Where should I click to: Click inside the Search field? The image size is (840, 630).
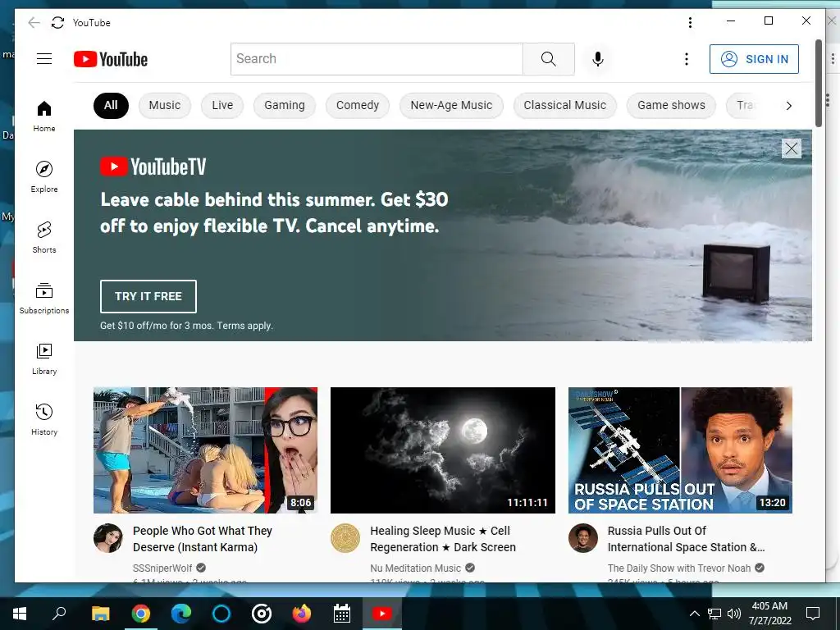point(377,59)
